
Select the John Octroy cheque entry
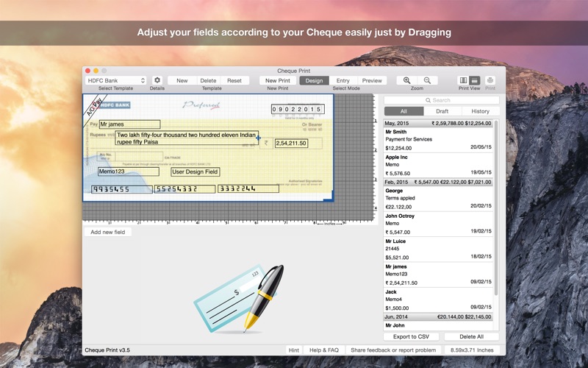438,224
